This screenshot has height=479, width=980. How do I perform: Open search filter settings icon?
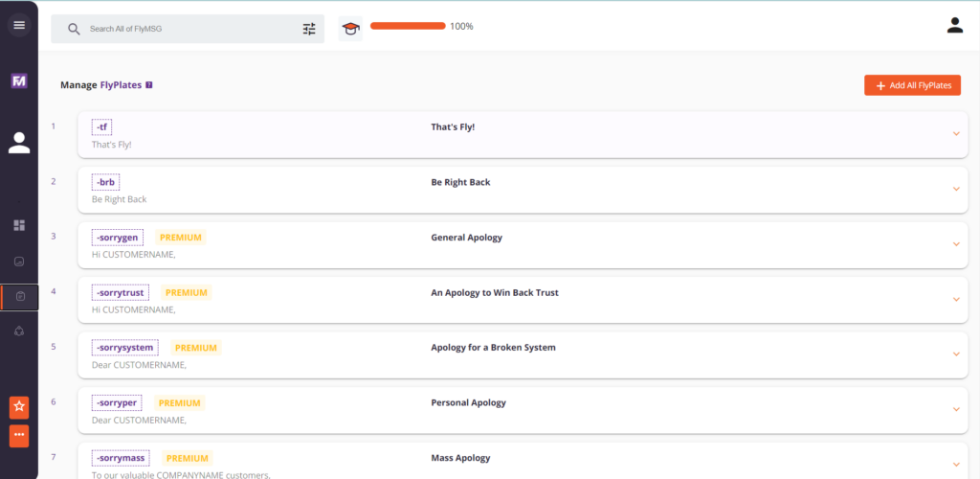[309, 29]
